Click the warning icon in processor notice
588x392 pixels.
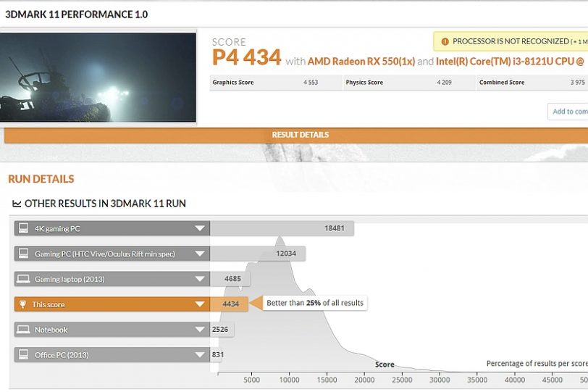(x=445, y=41)
